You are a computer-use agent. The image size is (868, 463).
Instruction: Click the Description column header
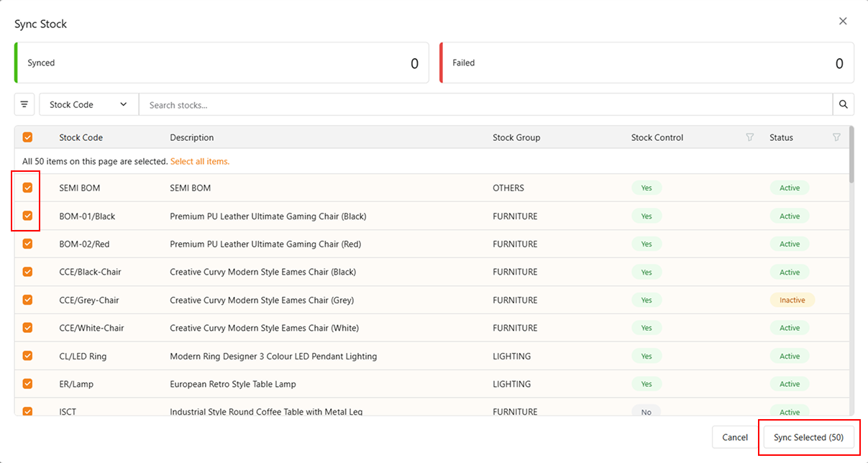click(x=192, y=137)
